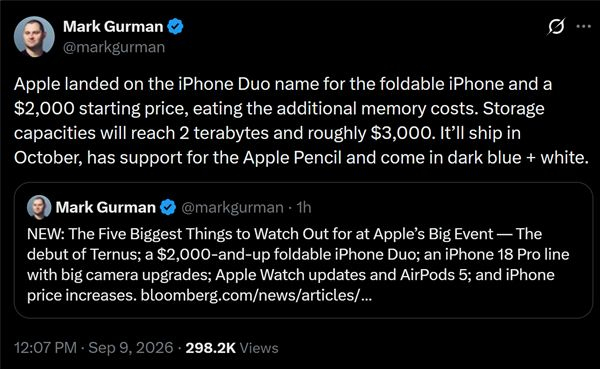Screen dimensions: 600x369
Task: Click the main tweet's opening line about iPhone Duo name
Action: [x=283, y=84]
